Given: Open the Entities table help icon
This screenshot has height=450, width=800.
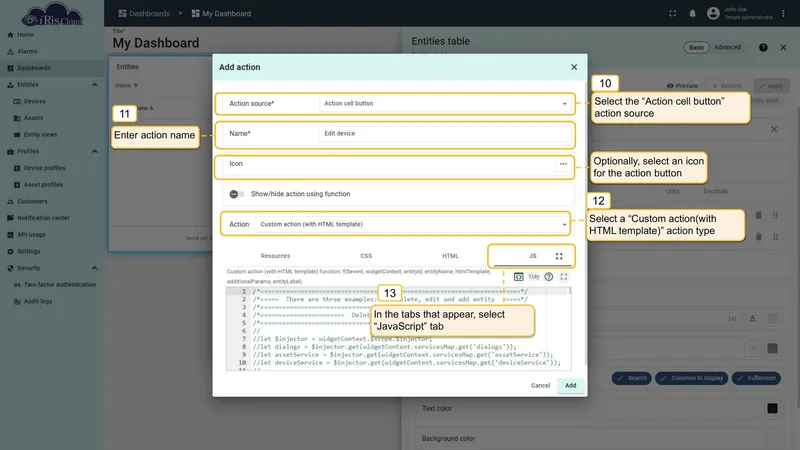Looking at the screenshot, I should 763,47.
